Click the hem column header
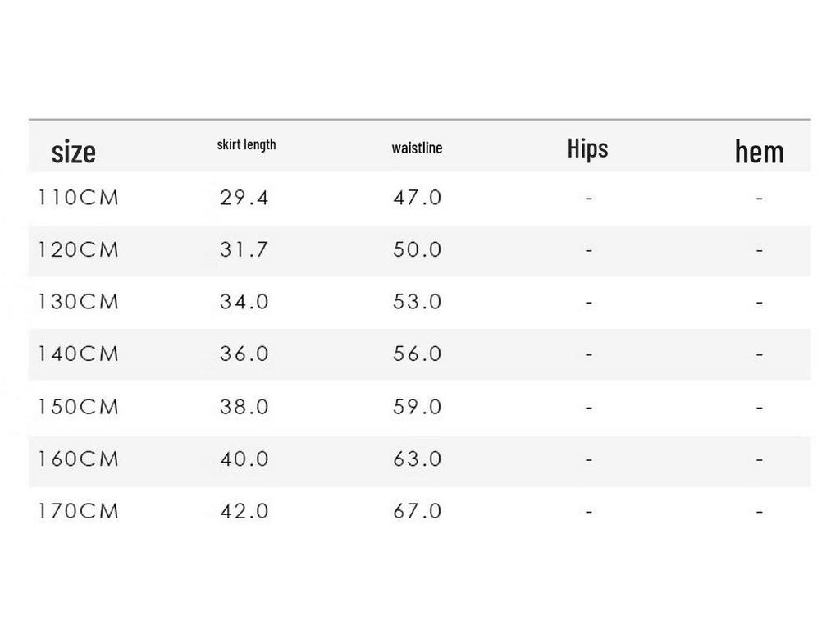 [x=759, y=152]
